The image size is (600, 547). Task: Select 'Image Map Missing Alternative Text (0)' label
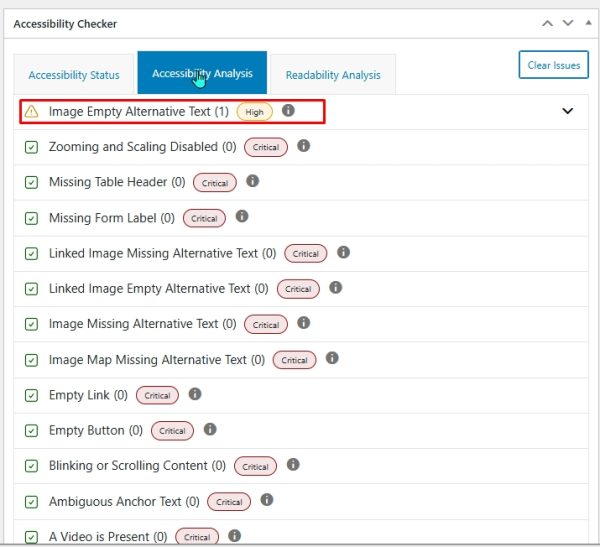coord(157,359)
